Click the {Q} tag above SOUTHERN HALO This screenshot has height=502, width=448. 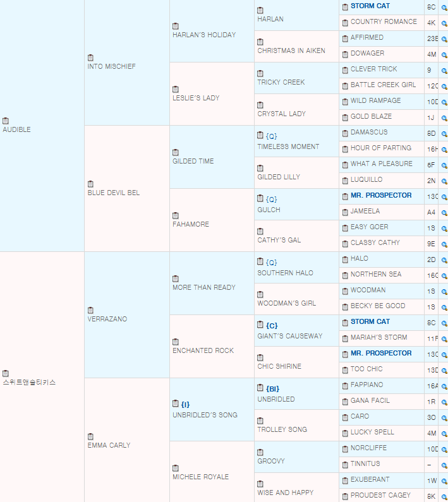click(x=272, y=263)
